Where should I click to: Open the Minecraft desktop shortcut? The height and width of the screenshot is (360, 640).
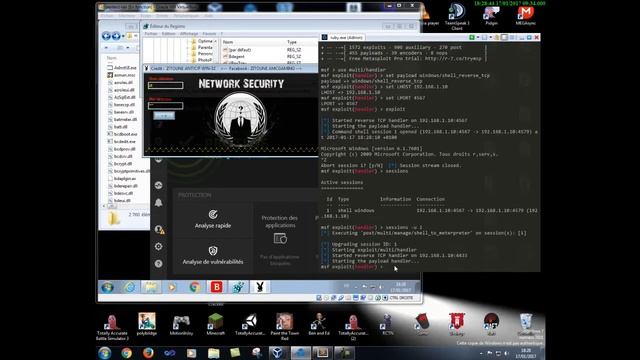point(215,324)
